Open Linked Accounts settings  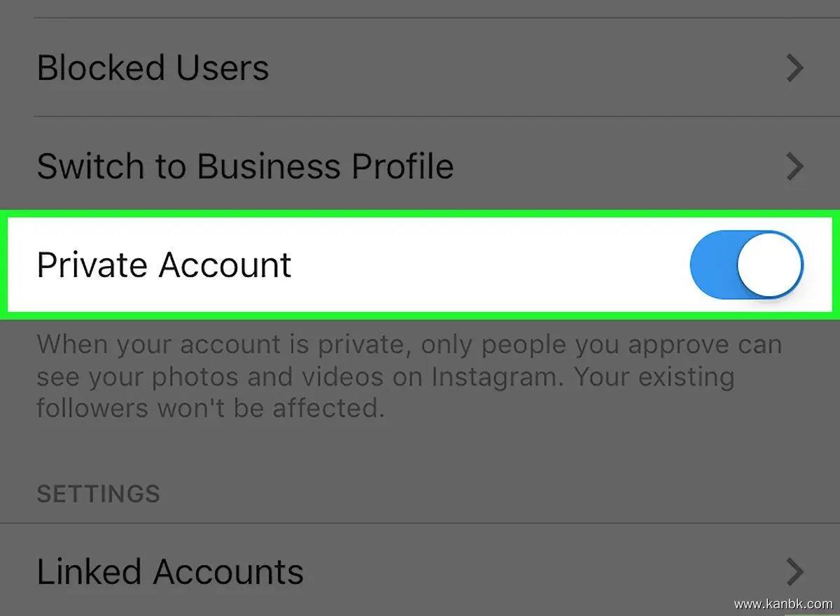170,571
